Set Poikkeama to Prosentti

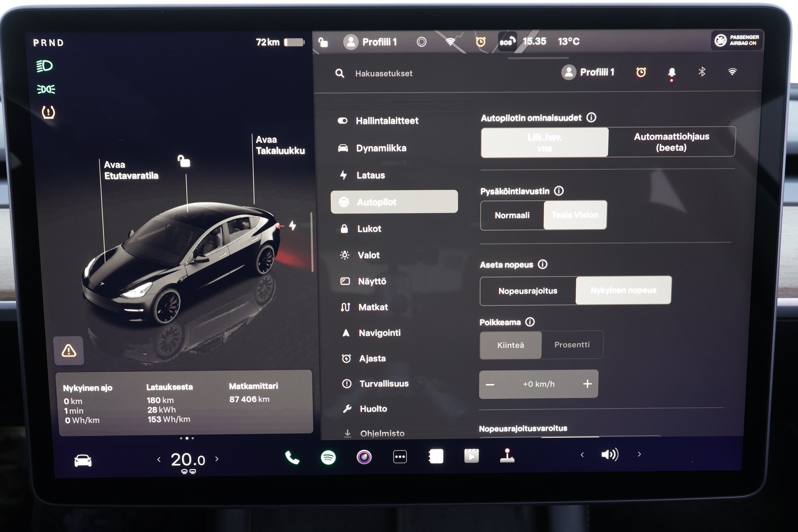coord(572,345)
